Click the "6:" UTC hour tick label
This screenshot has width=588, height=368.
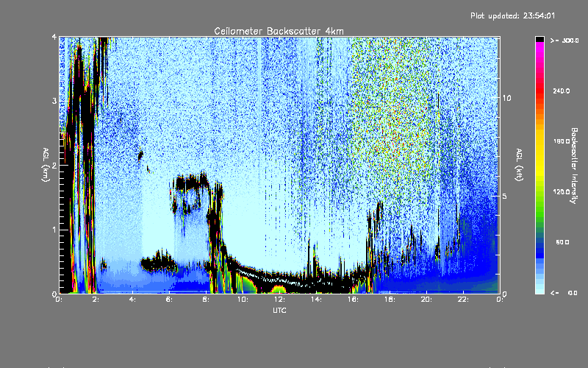point(169,300)
